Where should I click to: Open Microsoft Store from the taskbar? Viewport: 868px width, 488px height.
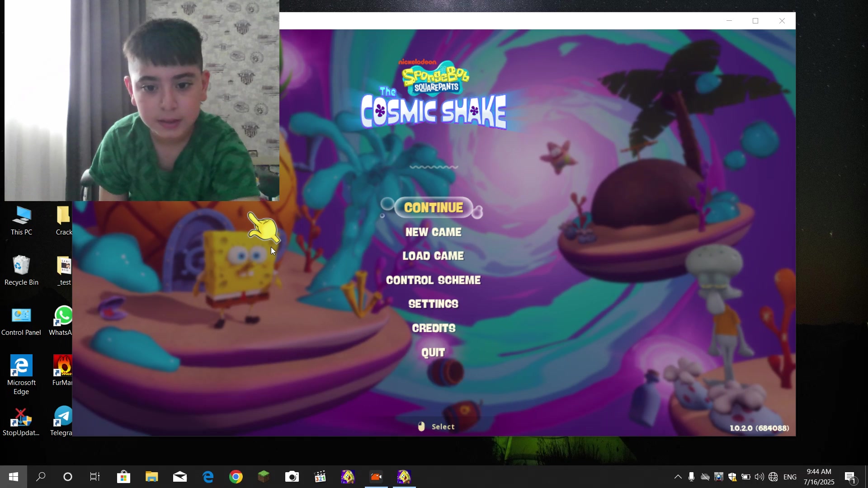tap(123, 477)
